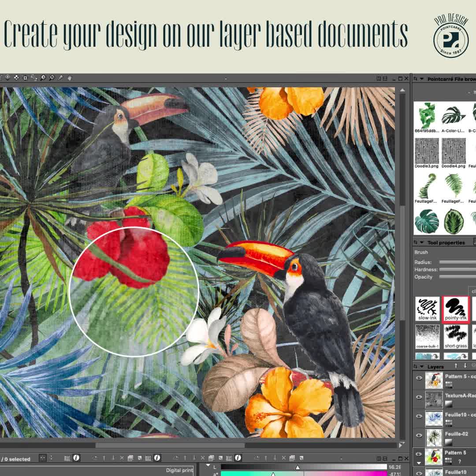476x476 pixels.
Task: Adjust the brush Hardness slider
Action: tap(457, 269)
